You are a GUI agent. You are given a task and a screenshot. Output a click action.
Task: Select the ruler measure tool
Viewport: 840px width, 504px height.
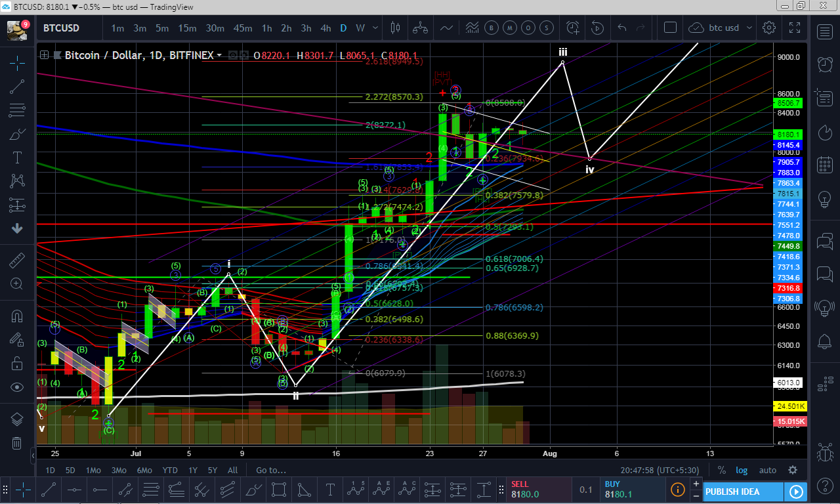[17, 260]
